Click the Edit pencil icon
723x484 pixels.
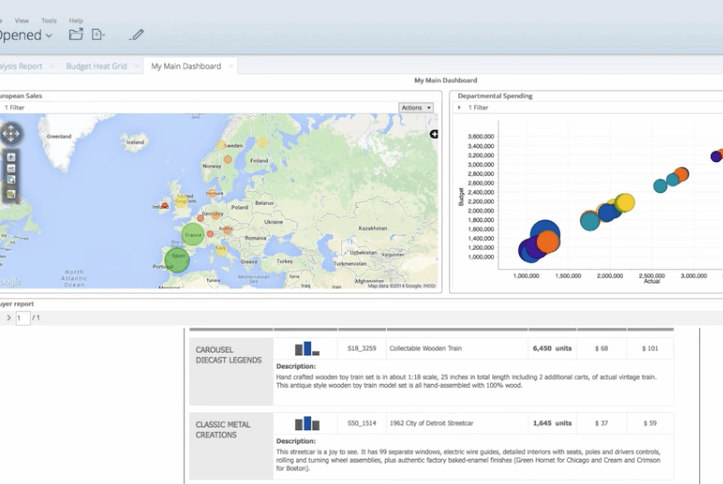coord(136,35)
